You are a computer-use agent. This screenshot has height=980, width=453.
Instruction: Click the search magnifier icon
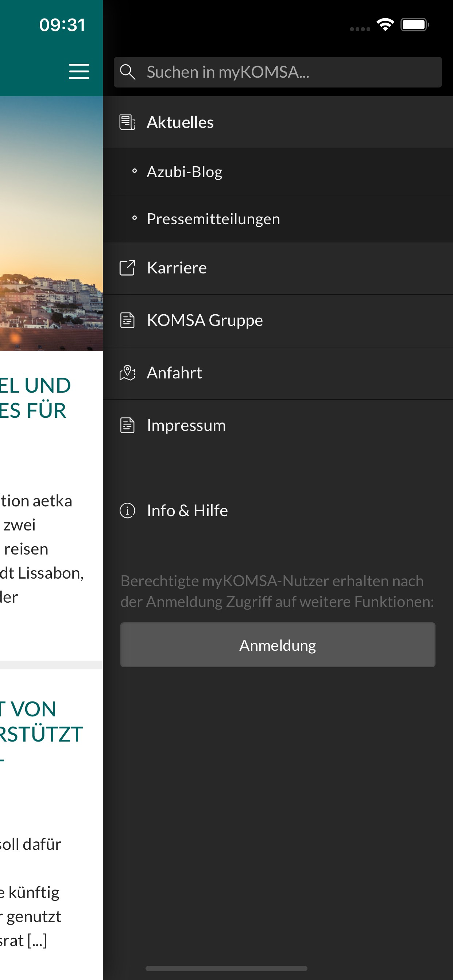pos(128,72)
